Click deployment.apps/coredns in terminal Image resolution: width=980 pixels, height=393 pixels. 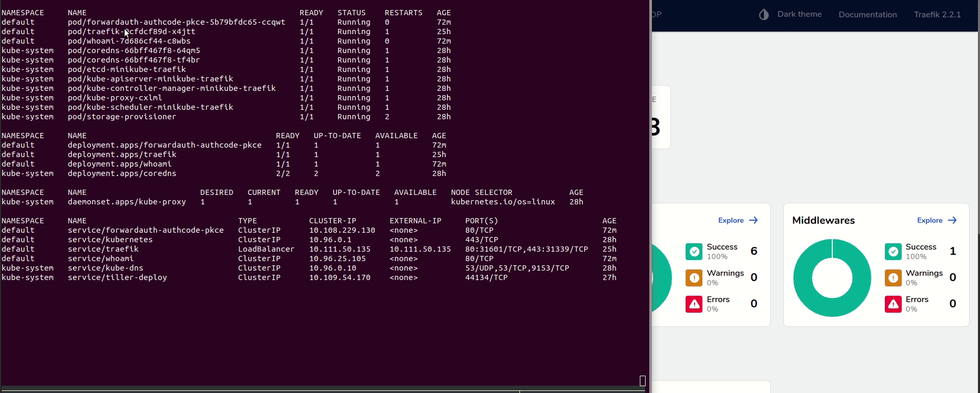coord(122,173)
